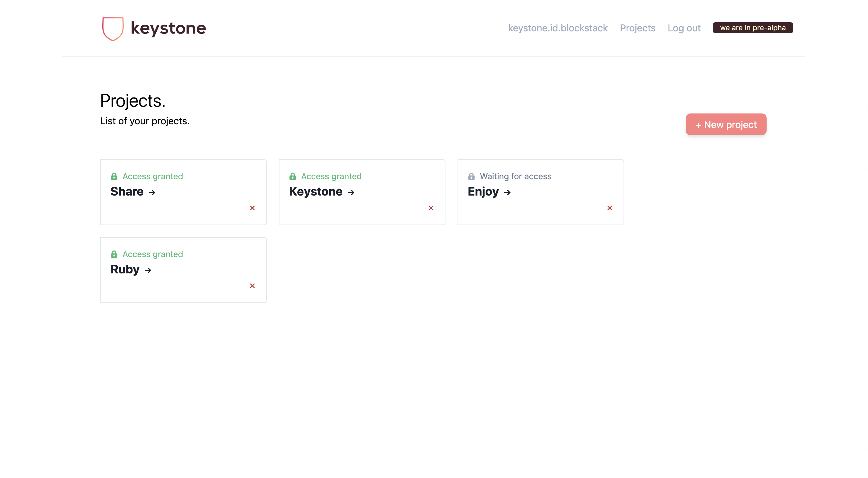The width and height of the screenshot is (868, 478).
Task: Click the grey lock icon on Enjoy card
Action: (x=471, y=176)
